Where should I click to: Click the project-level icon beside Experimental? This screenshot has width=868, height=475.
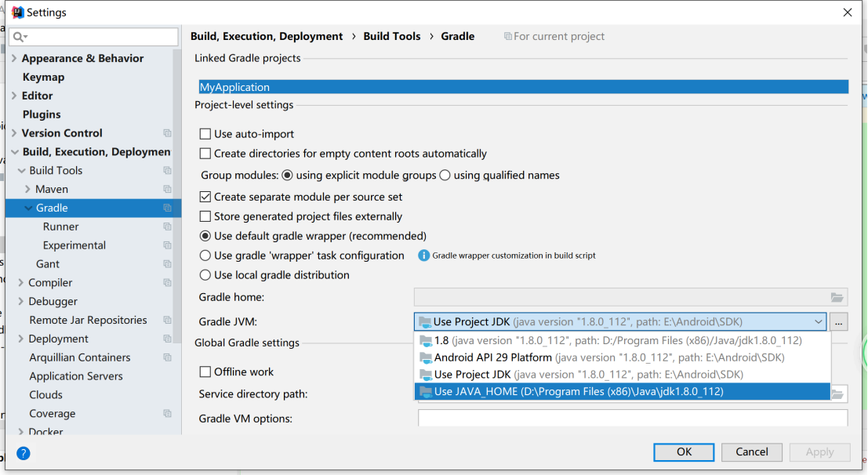coord(167,245)
